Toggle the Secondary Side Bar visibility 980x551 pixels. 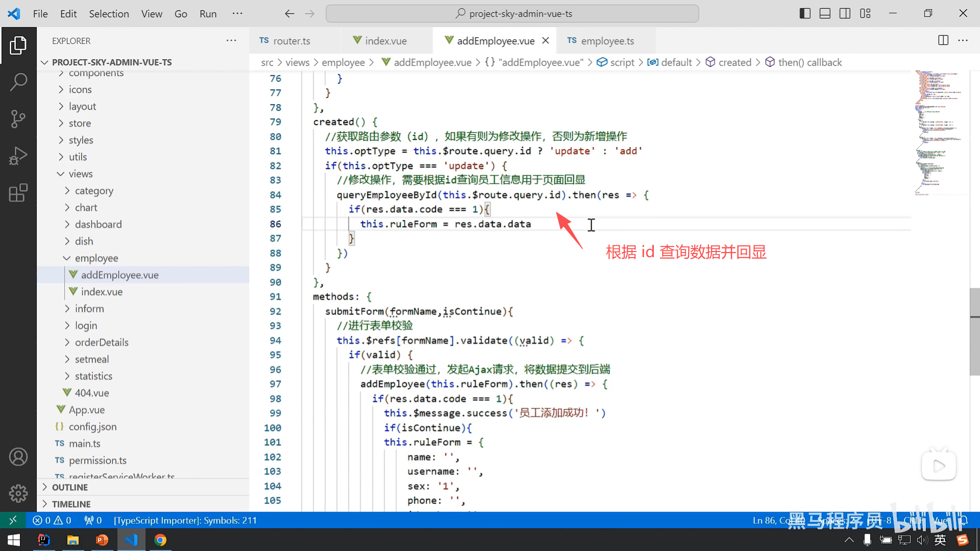tap(845, 14)
